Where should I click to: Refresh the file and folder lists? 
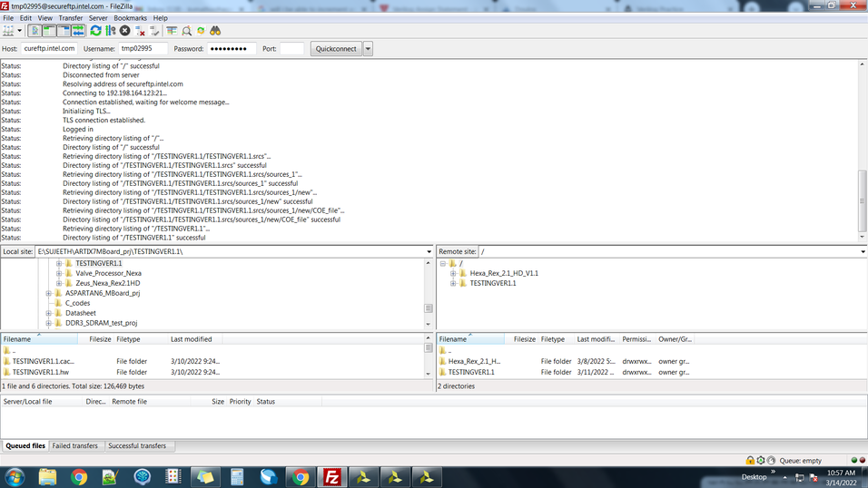95,31
